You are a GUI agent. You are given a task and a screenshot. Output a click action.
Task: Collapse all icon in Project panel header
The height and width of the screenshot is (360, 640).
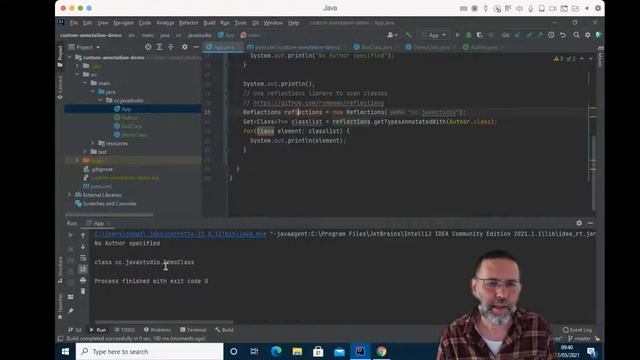[x=171, y=47]
